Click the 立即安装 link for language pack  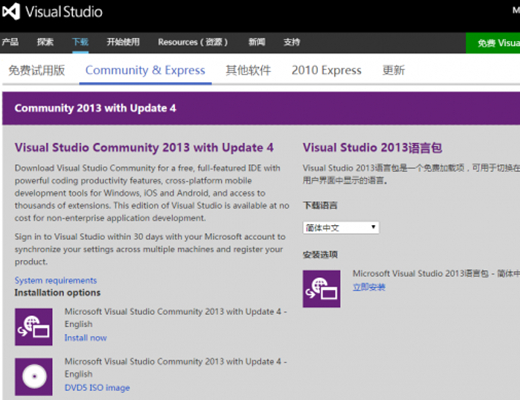[x=369, y=287]
